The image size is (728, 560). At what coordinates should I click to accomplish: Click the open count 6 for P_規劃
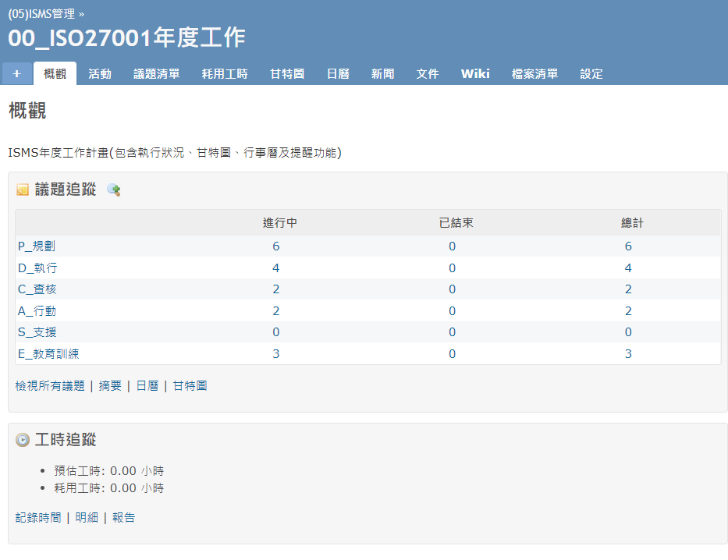(x=275, y=246)
